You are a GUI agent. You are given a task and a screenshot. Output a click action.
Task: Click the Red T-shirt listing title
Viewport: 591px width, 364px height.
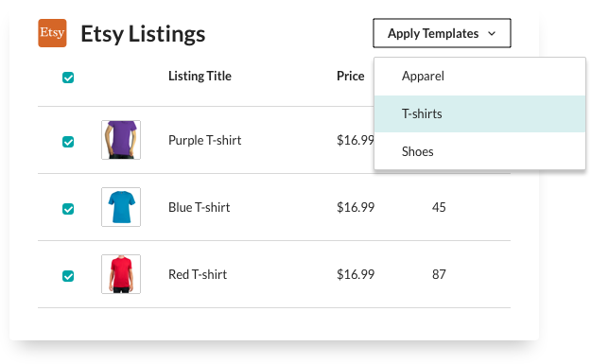point(198,274)
